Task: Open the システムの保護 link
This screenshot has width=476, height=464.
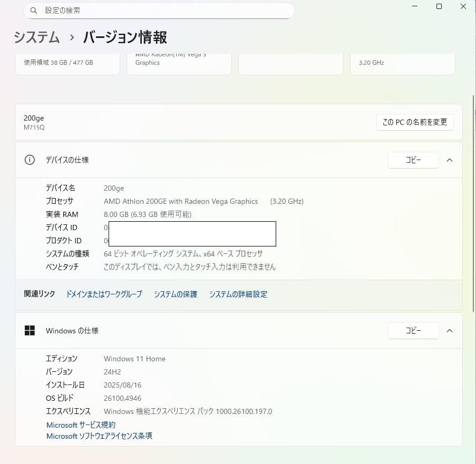Action: (x=176, y=294)
